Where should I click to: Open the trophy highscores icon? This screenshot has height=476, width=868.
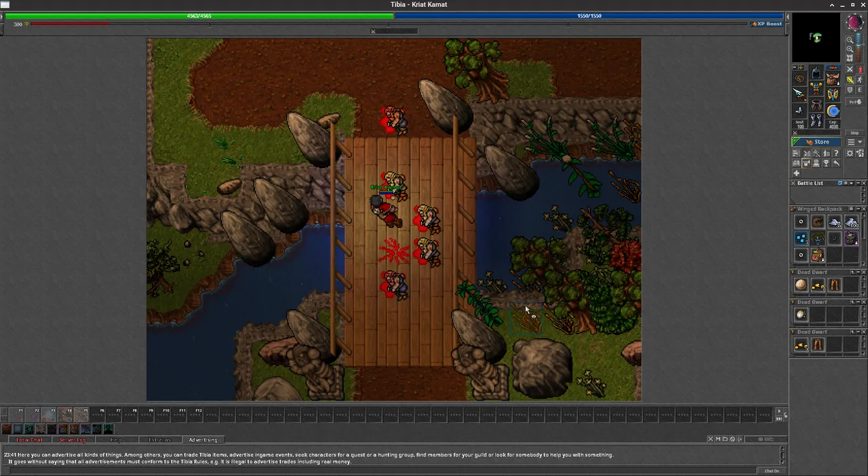coord(826,163)
